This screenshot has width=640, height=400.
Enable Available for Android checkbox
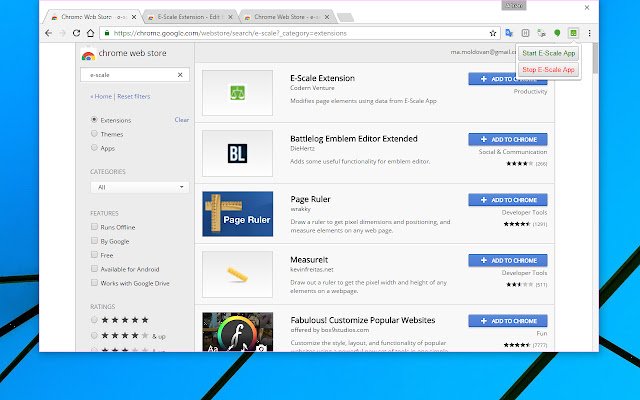[94, 269]
